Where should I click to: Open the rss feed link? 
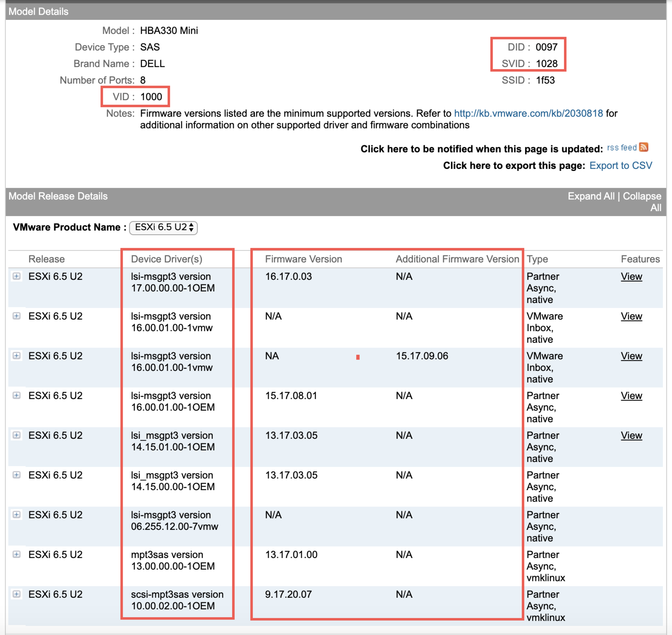pyautogui.click(x=622, y=148)
